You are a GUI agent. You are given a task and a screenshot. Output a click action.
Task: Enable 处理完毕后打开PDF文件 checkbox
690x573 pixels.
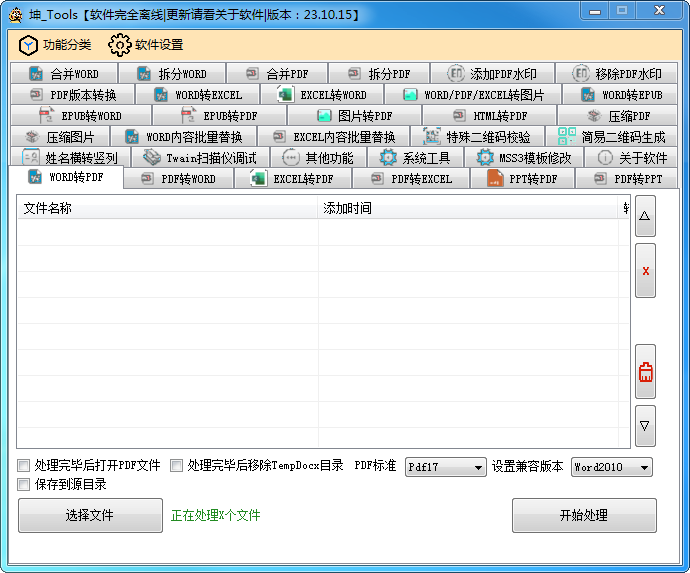pos(23,466)
